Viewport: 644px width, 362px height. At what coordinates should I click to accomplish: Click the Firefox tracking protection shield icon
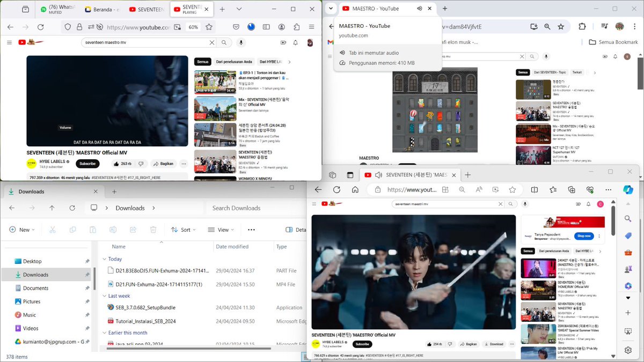coord(68,27)
